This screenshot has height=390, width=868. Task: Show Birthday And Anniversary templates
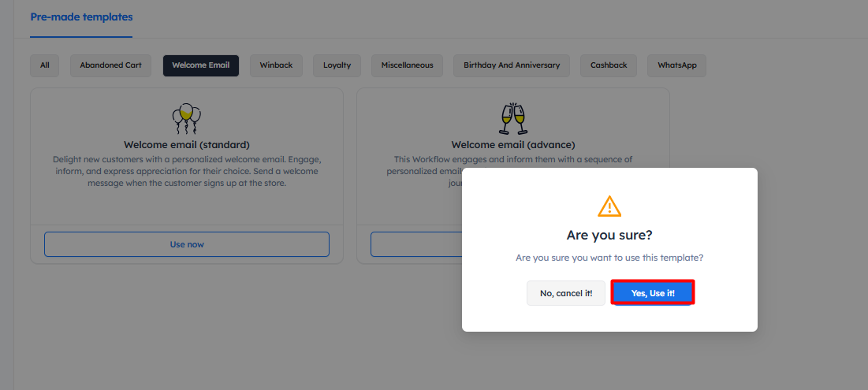pos(512,65)
